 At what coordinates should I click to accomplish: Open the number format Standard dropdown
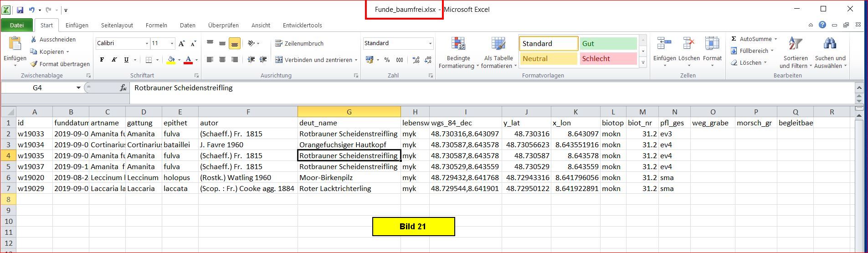tap(430, 43)
